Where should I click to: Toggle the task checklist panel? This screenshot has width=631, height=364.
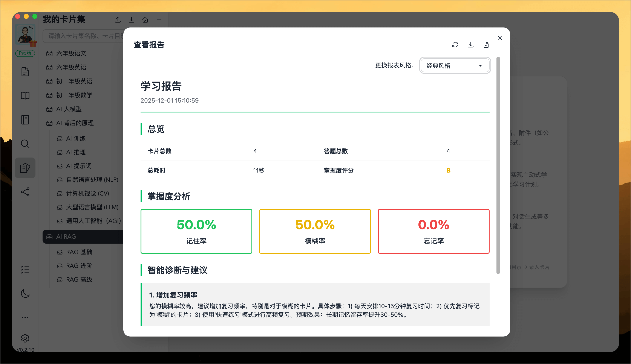[25, 270]
